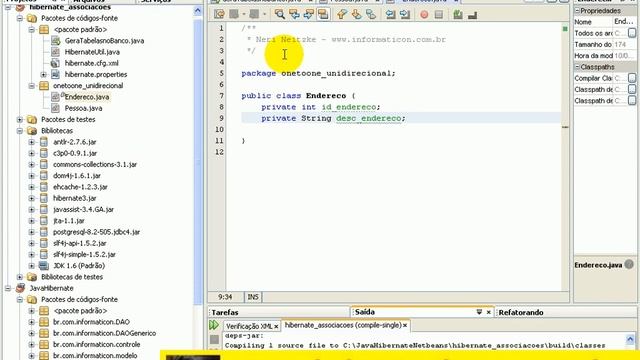Expand Pacotes de testes folder
The image size is (640, 360).
tap(20, 120)
